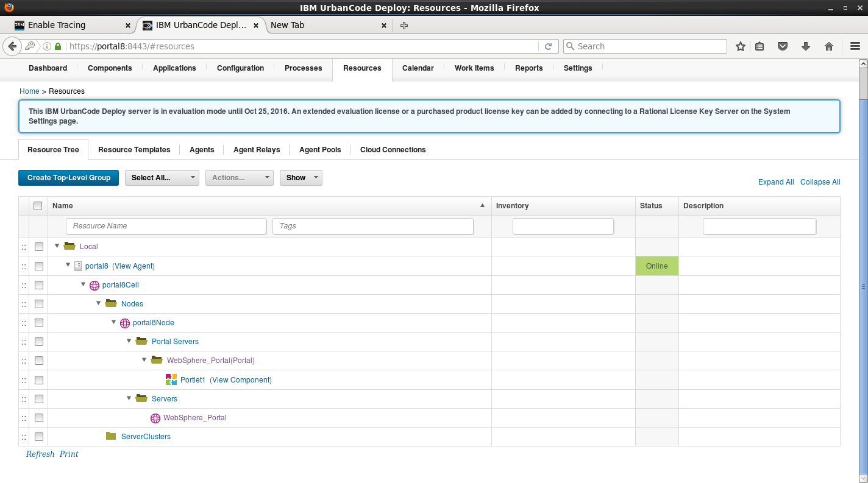Click the WebSphere_Portal server globe icon
The image size is (868, 483).
pyautogui.click(x=155, y=418)
